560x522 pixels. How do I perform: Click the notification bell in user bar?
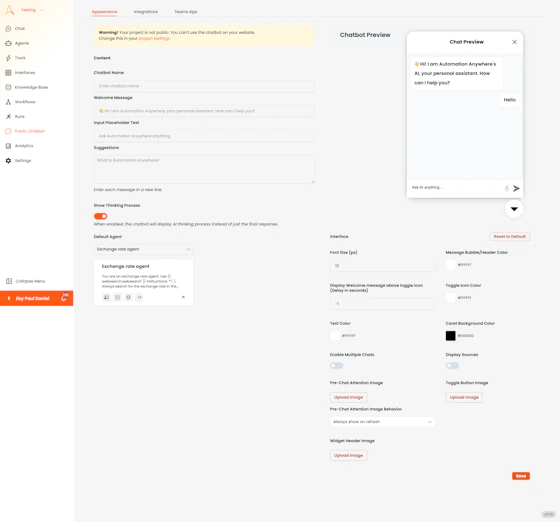click(x=64, y=297)
